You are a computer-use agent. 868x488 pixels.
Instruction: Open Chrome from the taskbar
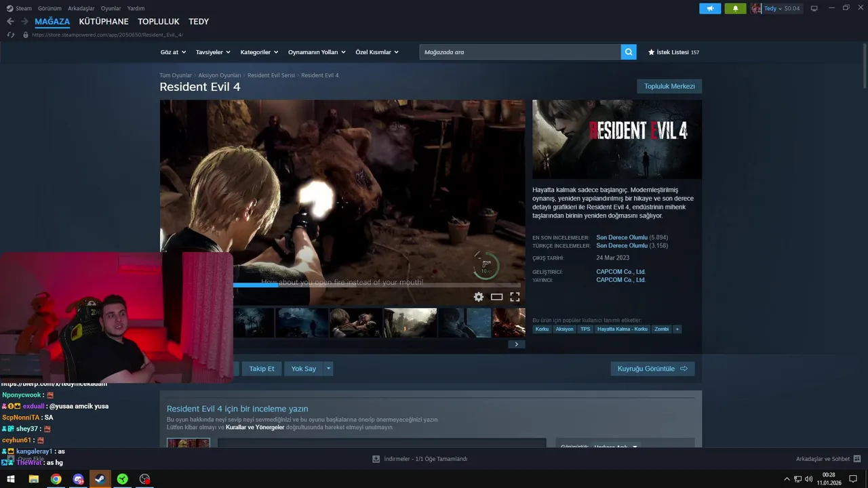[x=56, y=479]
